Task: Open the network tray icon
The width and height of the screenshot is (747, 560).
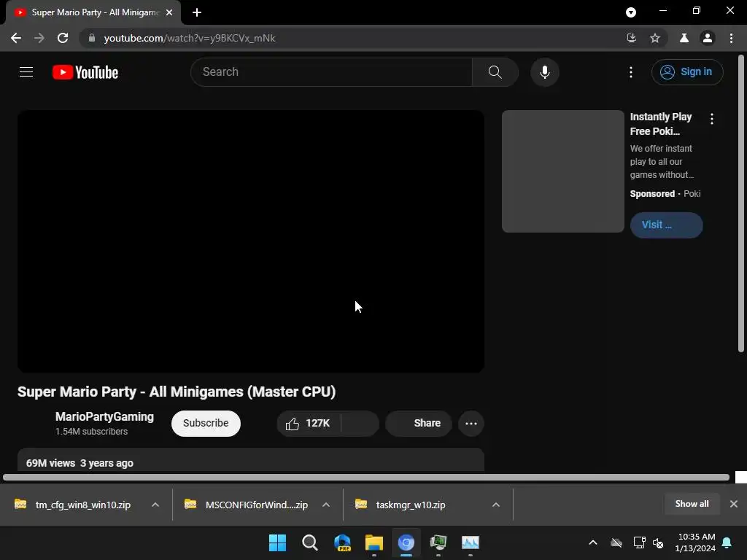Action: [x=639, y=542]
